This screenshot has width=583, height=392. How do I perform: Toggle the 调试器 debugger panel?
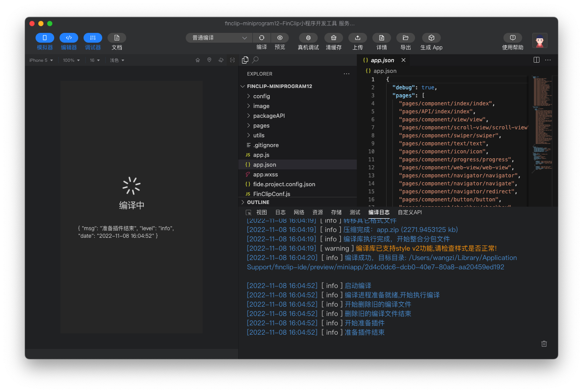coord(93,38)
